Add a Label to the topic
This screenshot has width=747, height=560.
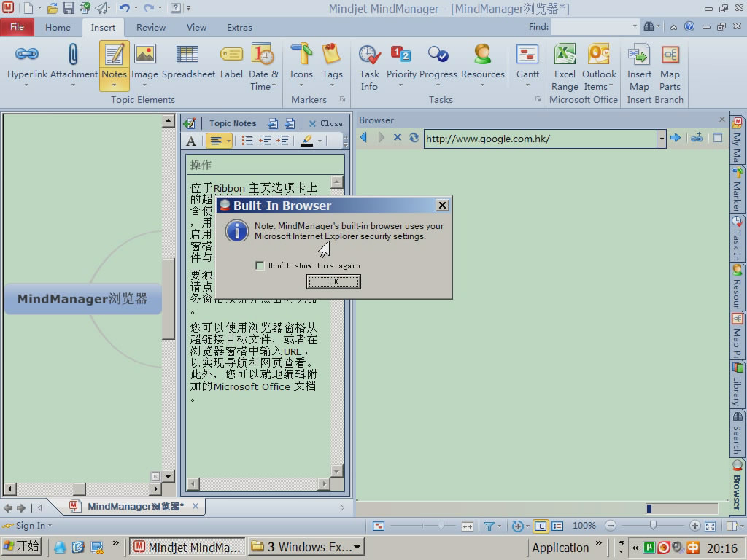tap(231, 61)
